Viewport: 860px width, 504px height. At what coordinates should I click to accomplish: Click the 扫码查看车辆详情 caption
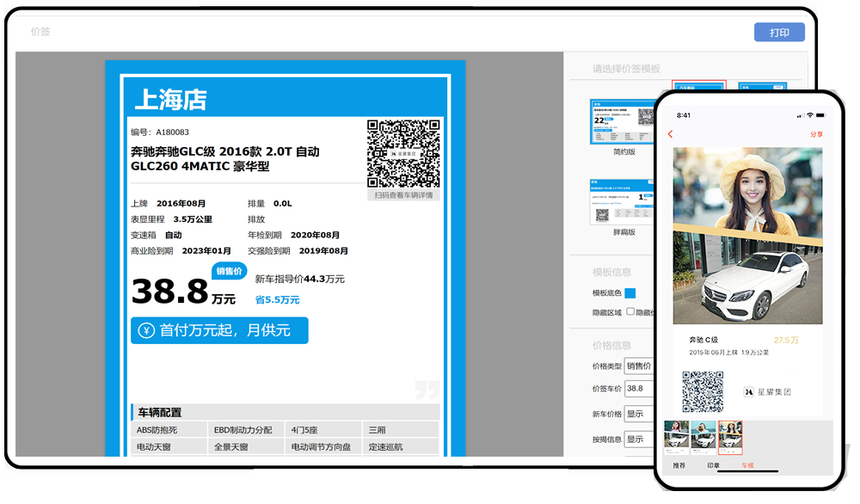(x=403, y=195)
